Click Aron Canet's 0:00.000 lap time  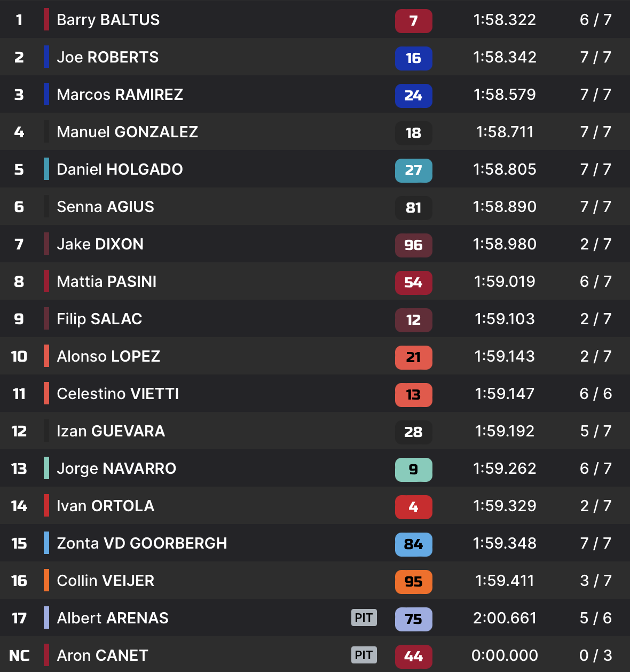[x=505, y=655]
